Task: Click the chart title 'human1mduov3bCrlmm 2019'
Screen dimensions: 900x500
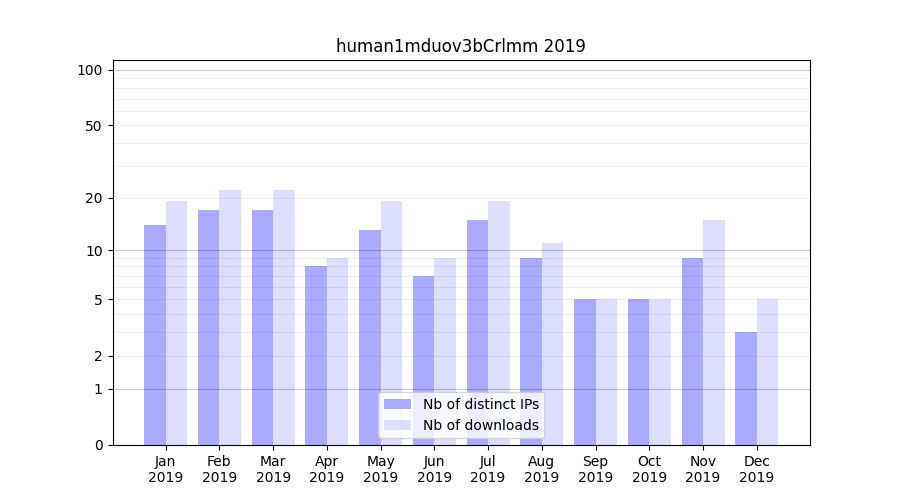Action: click(460, 46)
